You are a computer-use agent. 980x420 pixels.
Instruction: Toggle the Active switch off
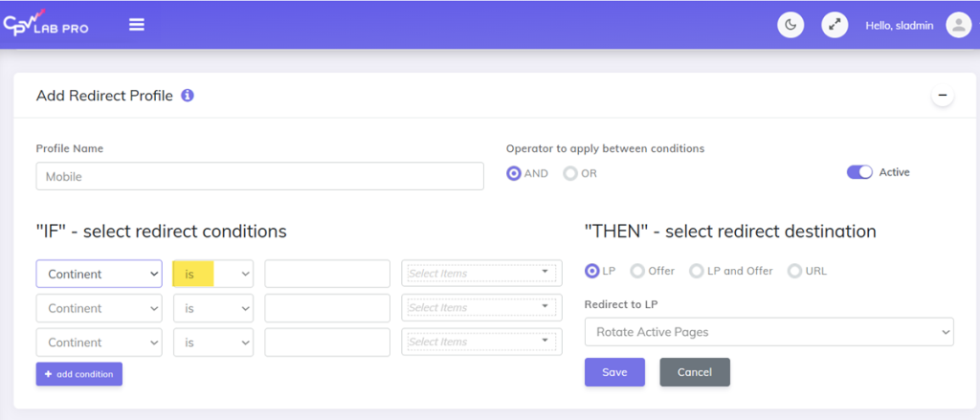[859, 172]
